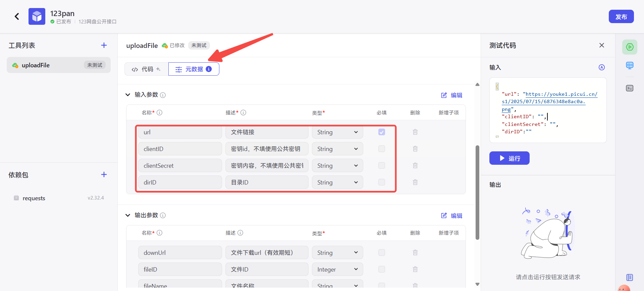Collapse the 输出参数 section

pos(128,215)
